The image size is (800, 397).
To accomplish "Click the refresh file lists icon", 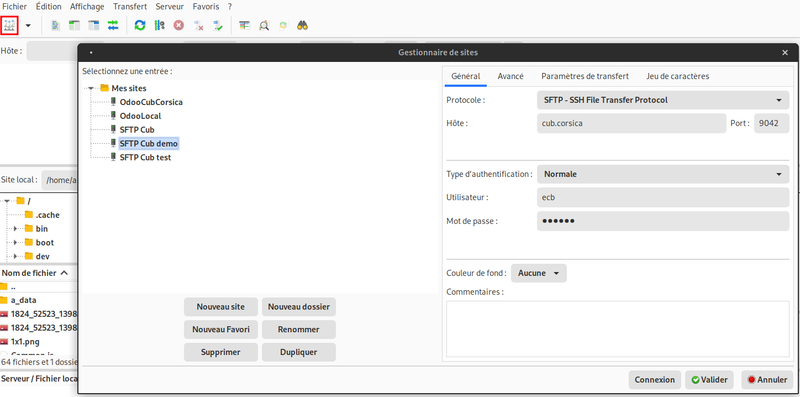I will [x=140, y=25].
